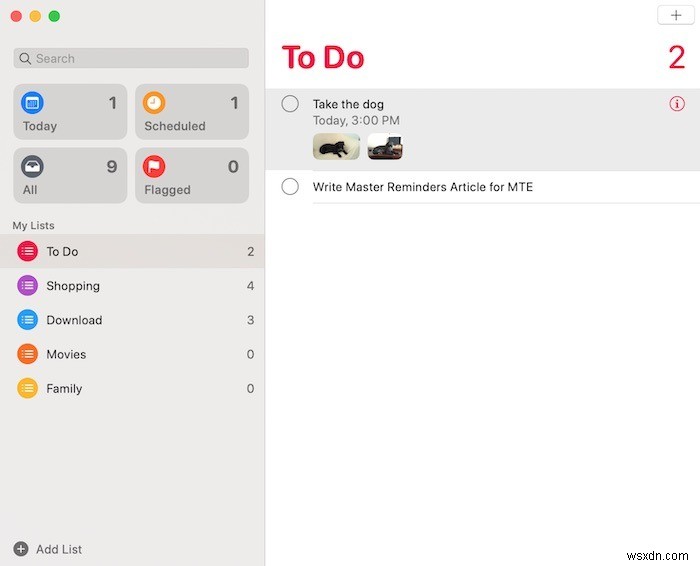The image size is (700, 566).
Task: Open the first dog photo thumbnail
Action: [x=336, y=146]
